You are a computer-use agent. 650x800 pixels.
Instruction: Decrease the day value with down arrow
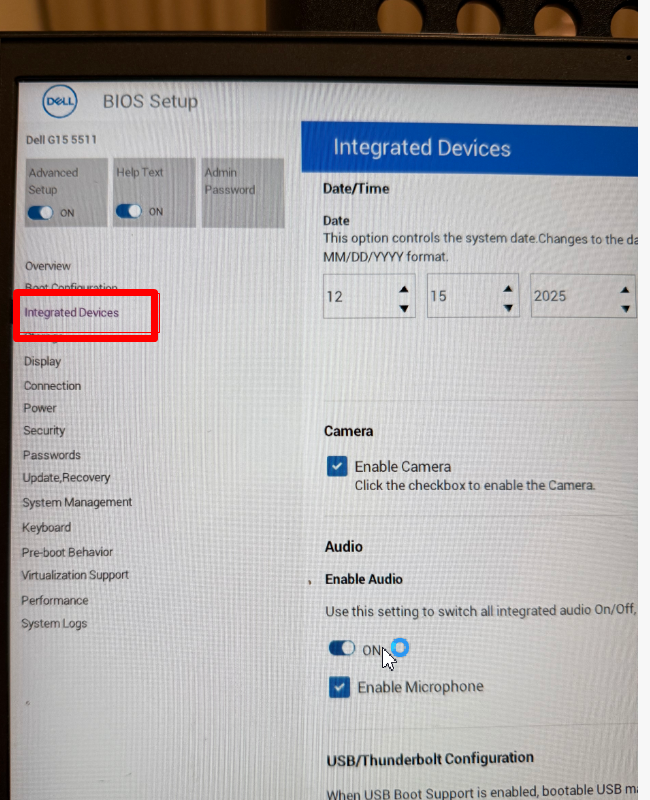coord(508,308)
